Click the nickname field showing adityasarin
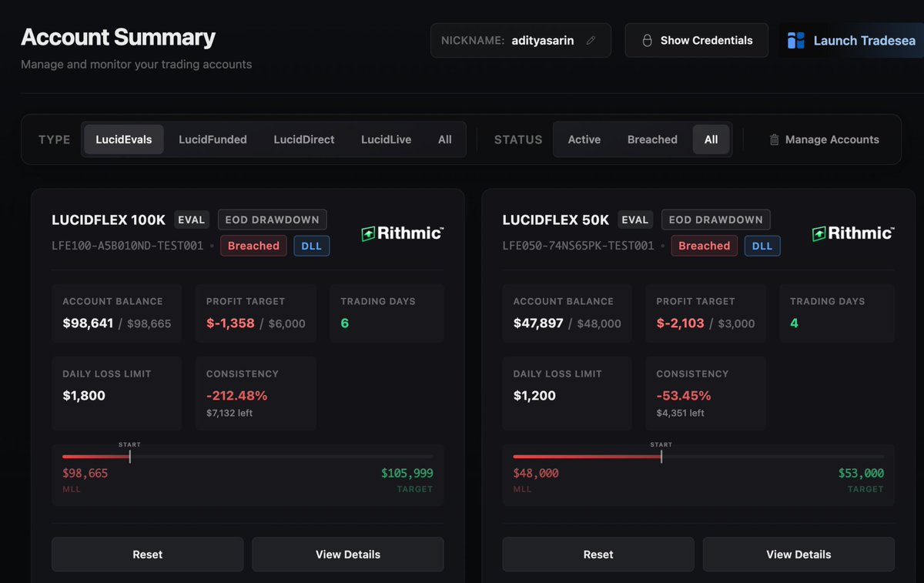 [x=521, y=40]
